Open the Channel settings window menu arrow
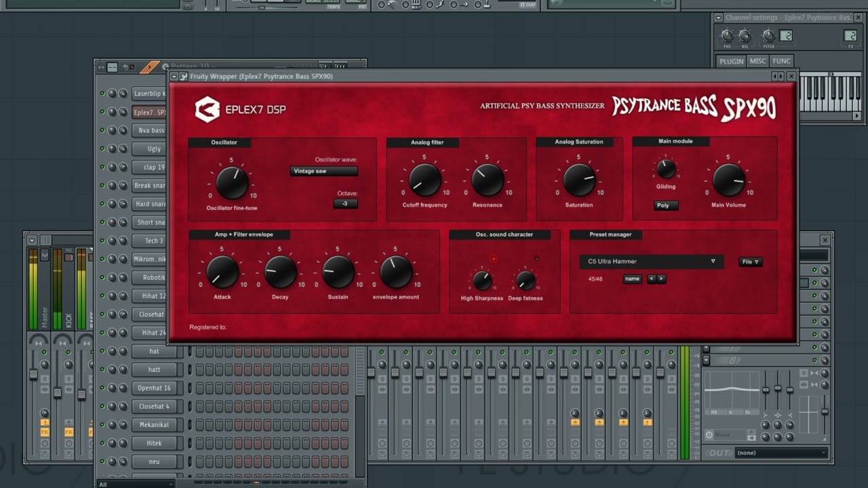868x488 pixels. (718, 18)
